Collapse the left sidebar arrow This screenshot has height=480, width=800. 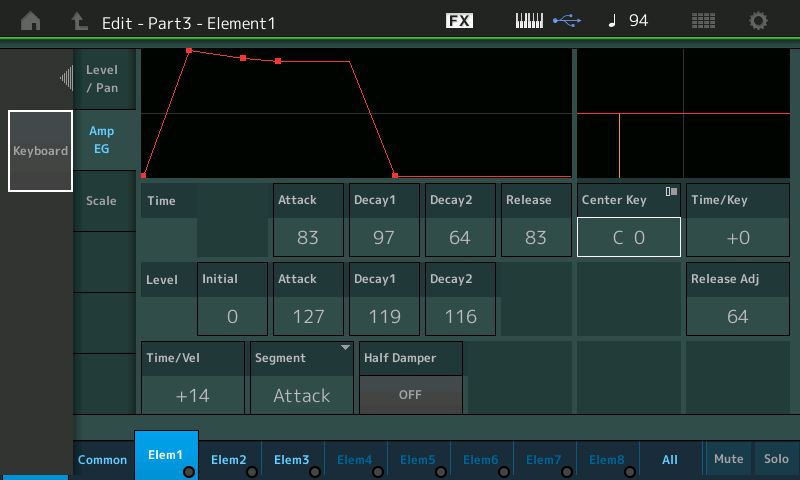tap(66, 77)
